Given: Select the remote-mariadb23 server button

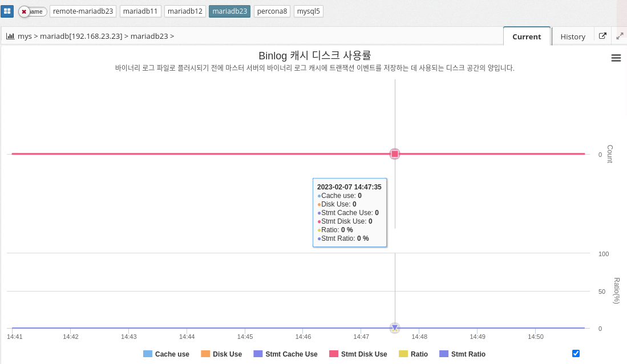Looking at the screenshot, I should 83,11.
